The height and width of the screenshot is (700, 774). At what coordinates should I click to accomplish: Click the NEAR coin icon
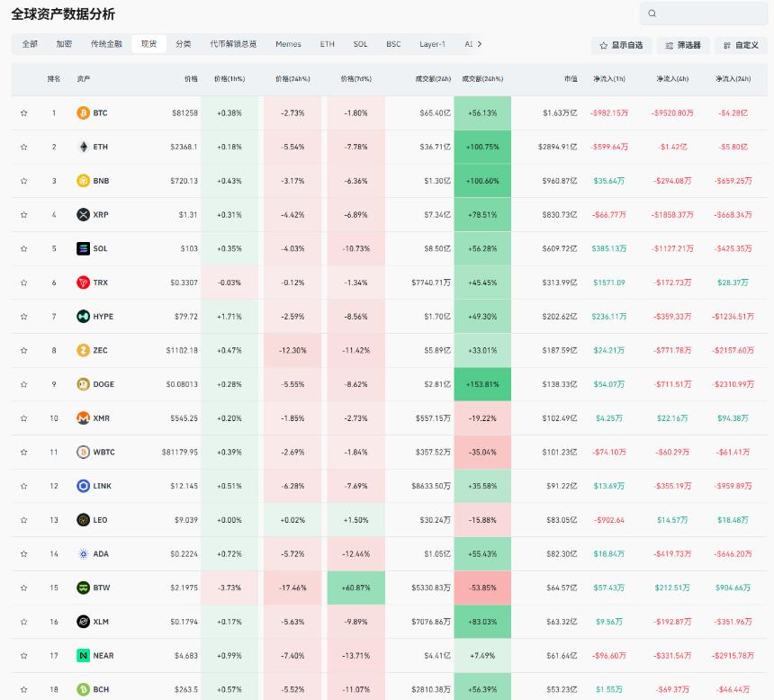coord(83,656)
